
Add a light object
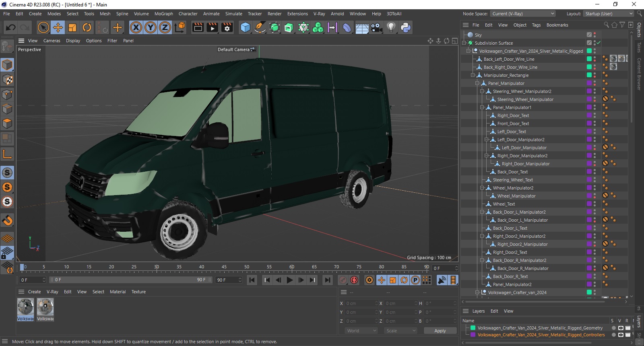coord(391,27)
